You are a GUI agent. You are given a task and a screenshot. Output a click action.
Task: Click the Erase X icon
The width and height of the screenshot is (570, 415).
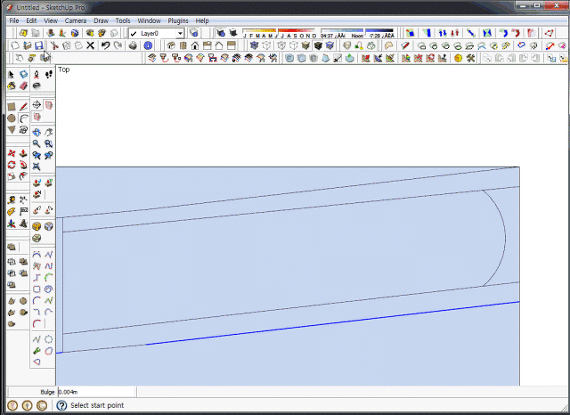[x=90, y=45]
